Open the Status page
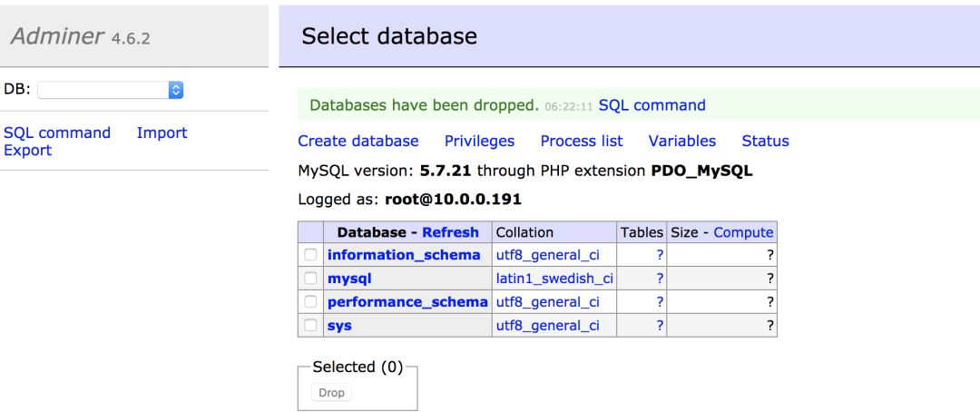980x412 pixels. 765,141
